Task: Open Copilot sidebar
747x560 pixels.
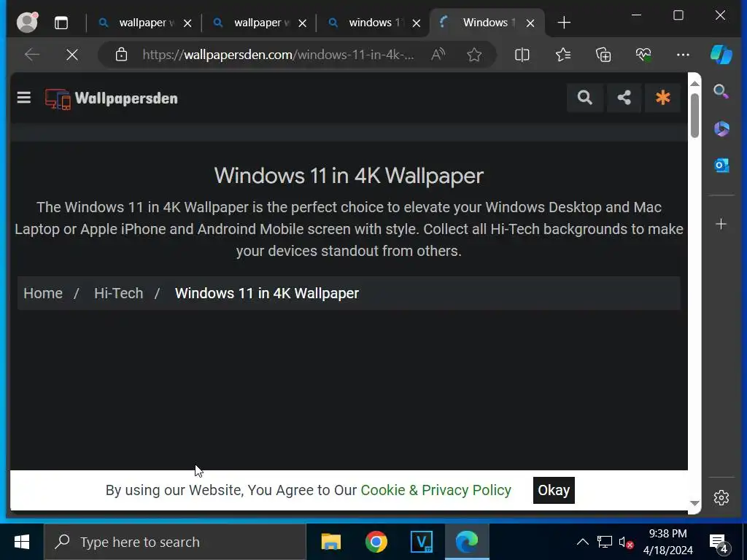Action: (x=721, y=54)
